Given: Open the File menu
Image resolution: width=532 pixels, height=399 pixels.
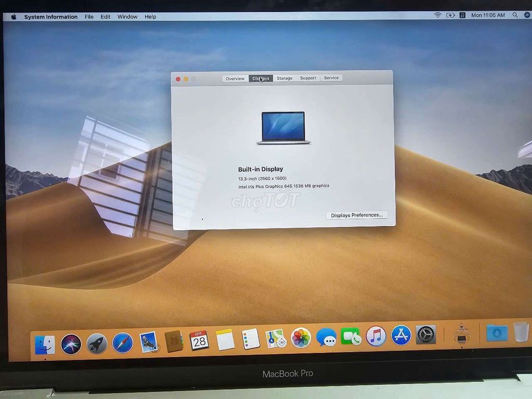Looking at the screenshot, I should coord(89,17).
